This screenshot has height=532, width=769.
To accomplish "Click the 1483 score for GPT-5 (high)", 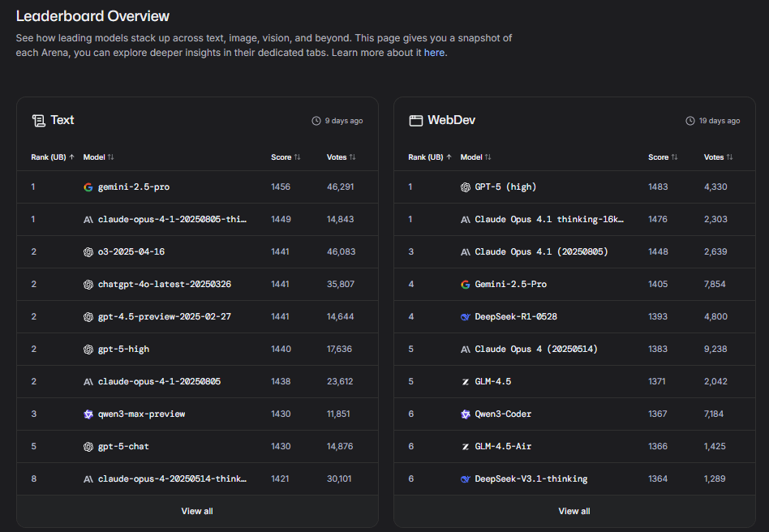I will [x=658, y=187].
